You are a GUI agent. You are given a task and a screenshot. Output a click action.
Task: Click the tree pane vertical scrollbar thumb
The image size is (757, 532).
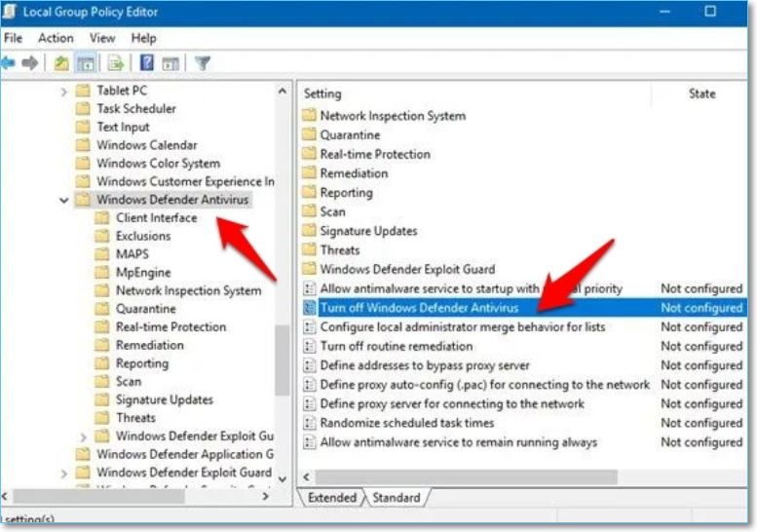pos(283,360)
